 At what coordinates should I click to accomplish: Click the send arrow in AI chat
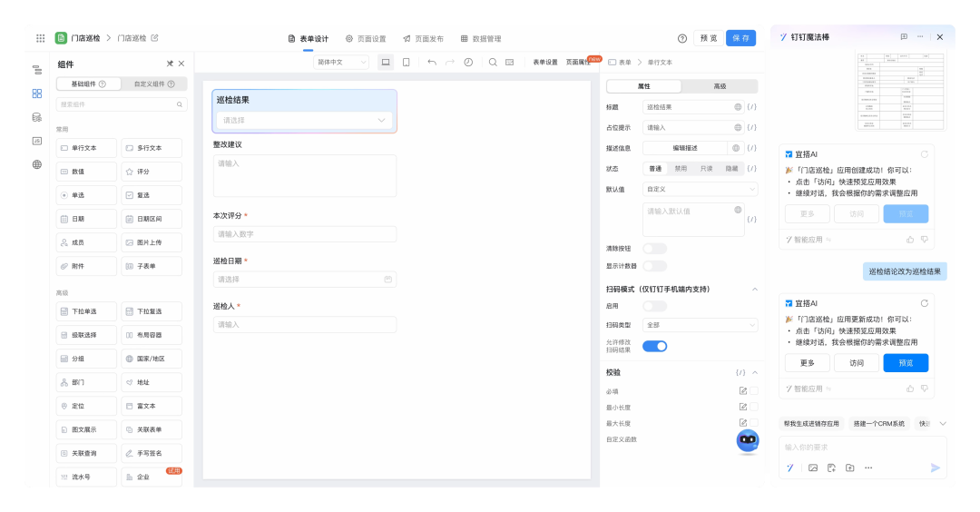[x=936, y=468]
